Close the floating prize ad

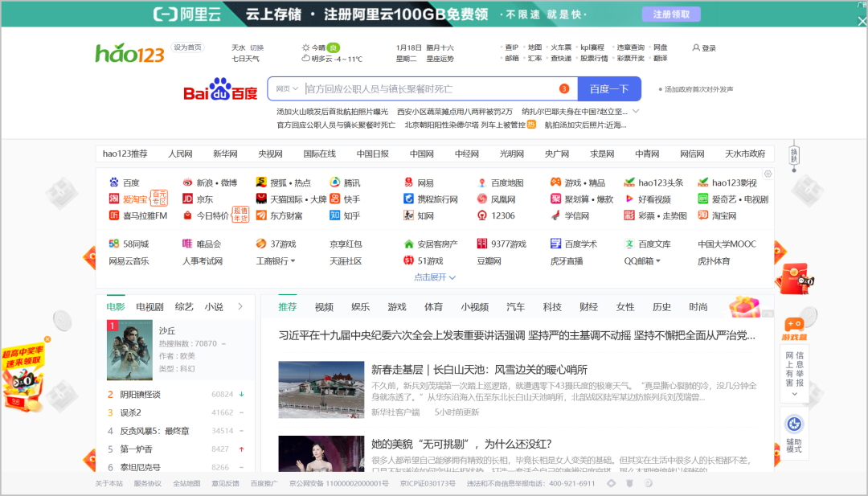tap(47, 339)
